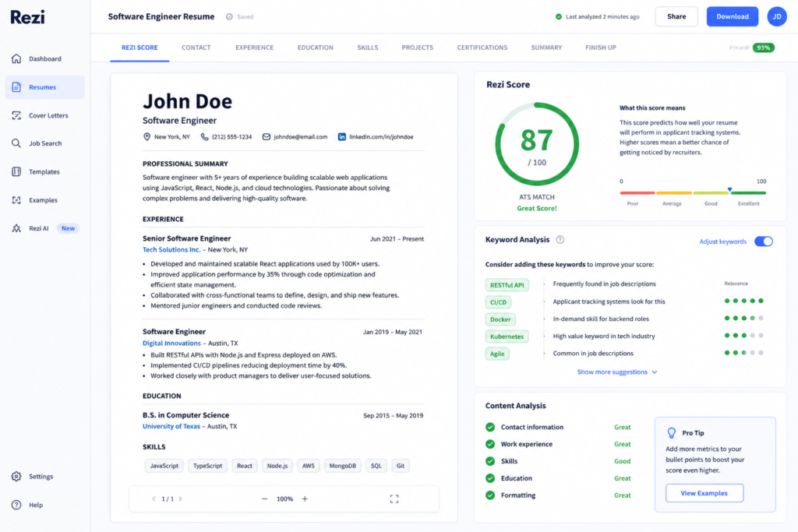The image size is (798, 532).
Task: Click the Work experience green check
Action: click(x=490, y=444)
